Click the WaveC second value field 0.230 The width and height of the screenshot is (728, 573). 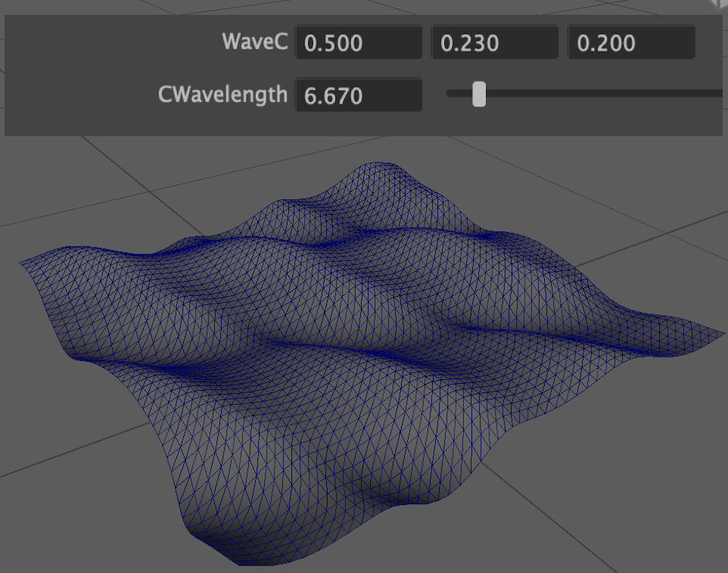coord(495,42)
